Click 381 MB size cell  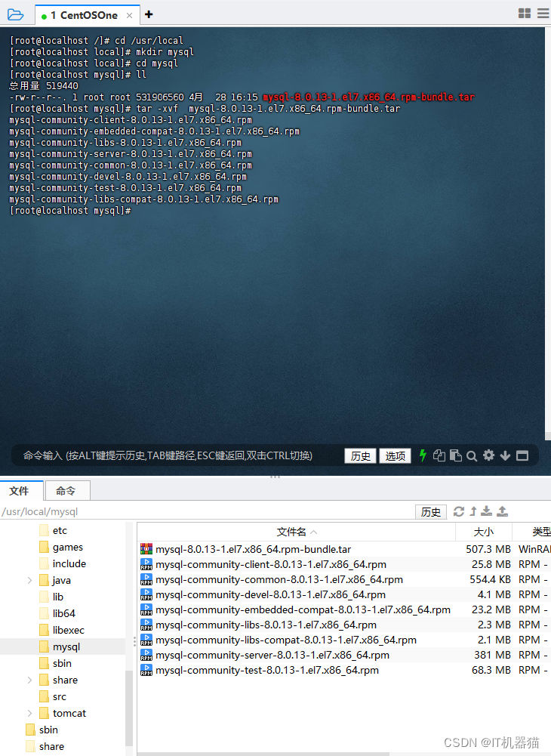click(491, 655)
